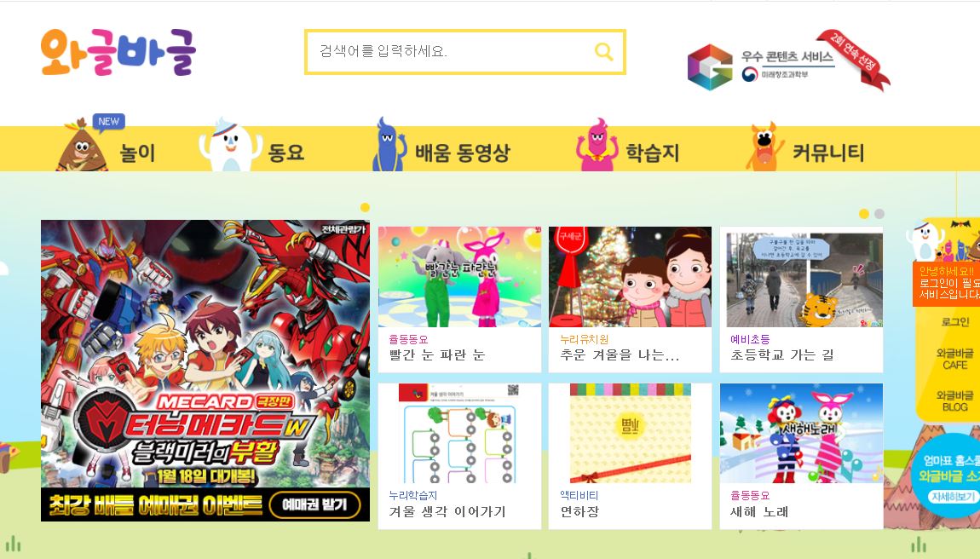Click the orange character beside 커뮤니티
Viewport: 980px width, 559px height.
764,147
